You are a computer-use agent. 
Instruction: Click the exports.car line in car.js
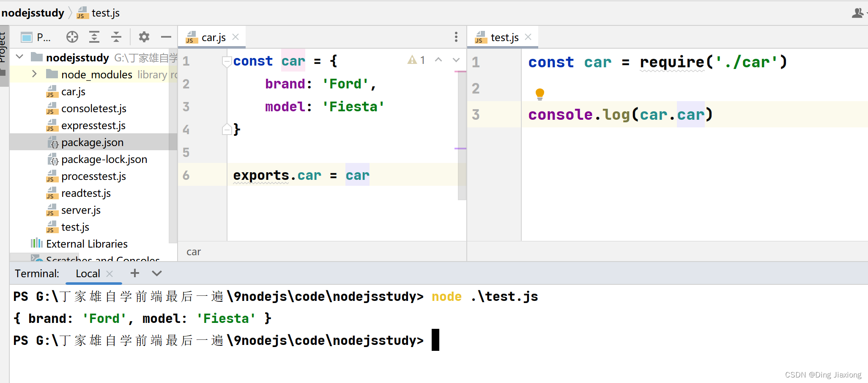tap(301, 175)
